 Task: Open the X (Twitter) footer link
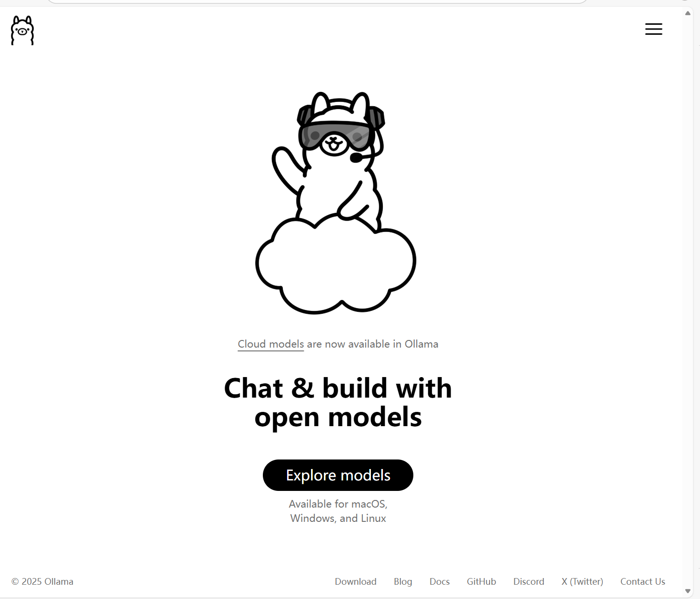[x=582, y=581]
